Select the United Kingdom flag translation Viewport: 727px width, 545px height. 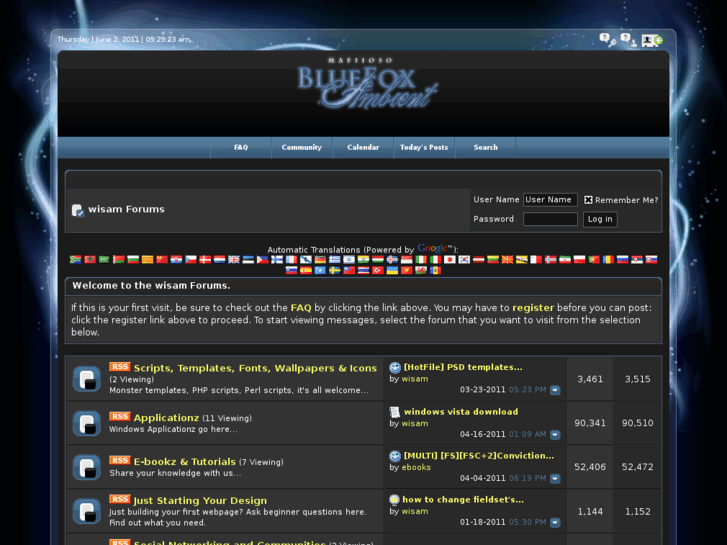(234, 259)
